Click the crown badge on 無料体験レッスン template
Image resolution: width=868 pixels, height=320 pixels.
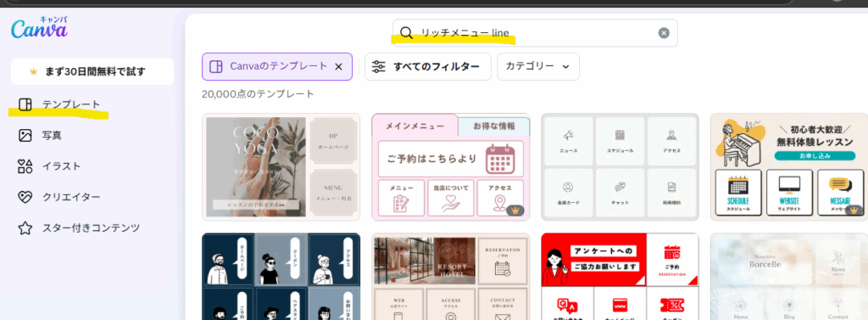click(854, 211)
